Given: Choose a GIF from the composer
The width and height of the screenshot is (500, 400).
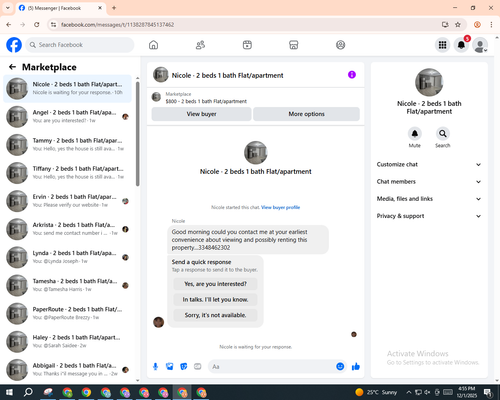Looking at the screenshot, I should coord(198,367).
